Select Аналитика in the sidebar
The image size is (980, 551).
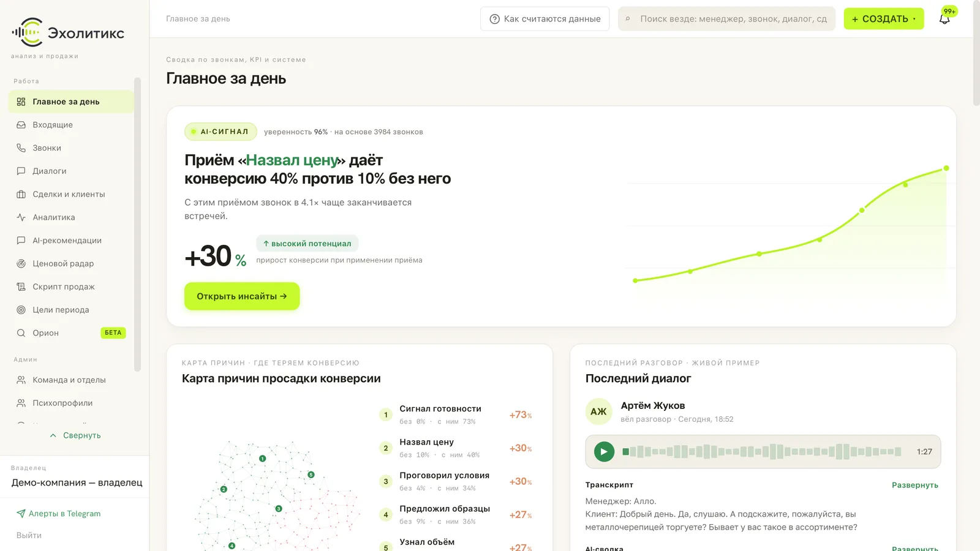point(71,217)
